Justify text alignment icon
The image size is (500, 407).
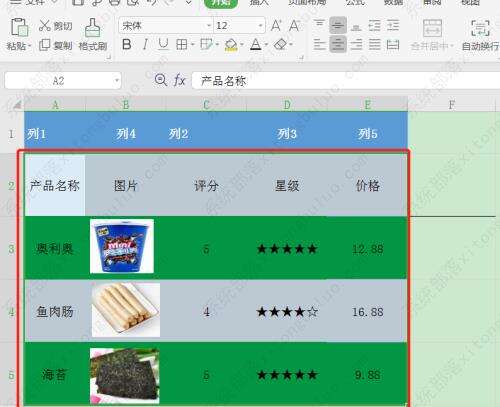click(x=374, y=44)
